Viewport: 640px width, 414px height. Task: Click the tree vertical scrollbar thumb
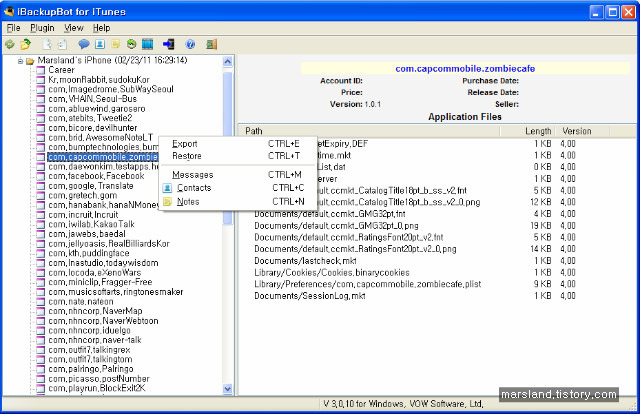coord(228,147)
